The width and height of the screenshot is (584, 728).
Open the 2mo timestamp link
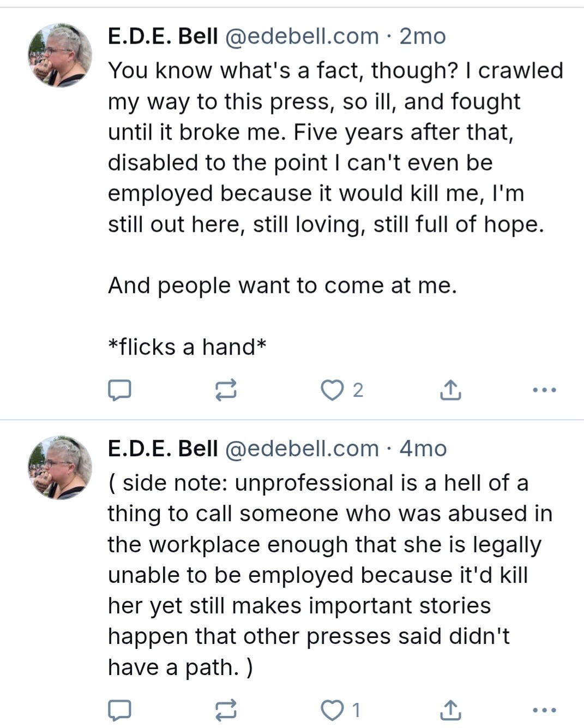pyautogui.click(x=423, y=37)
